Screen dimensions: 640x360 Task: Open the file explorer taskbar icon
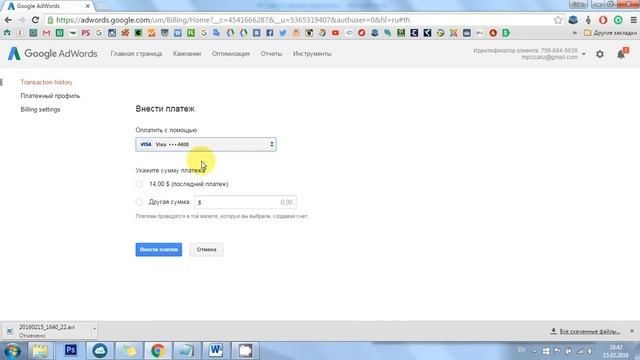coord(40,350)
